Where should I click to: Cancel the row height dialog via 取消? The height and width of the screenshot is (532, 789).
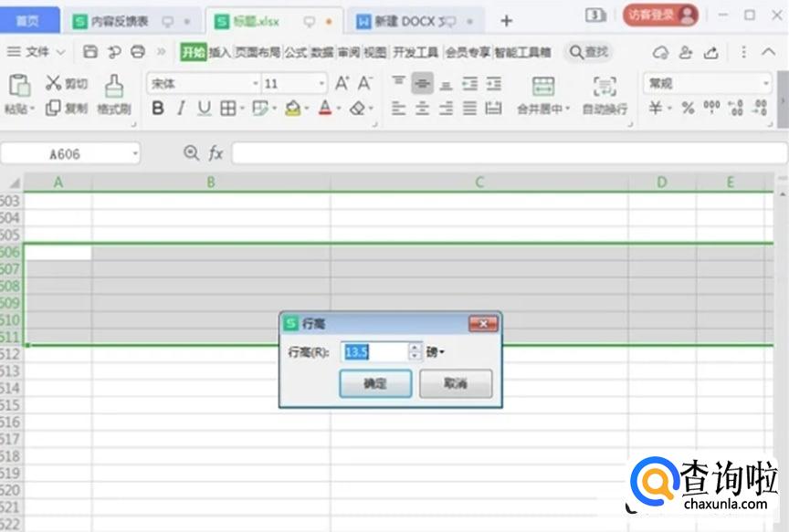(456, 383)
